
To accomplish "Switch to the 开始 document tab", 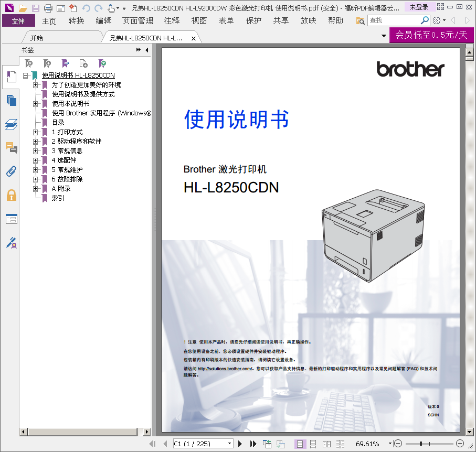I will (x=36, y=38).
